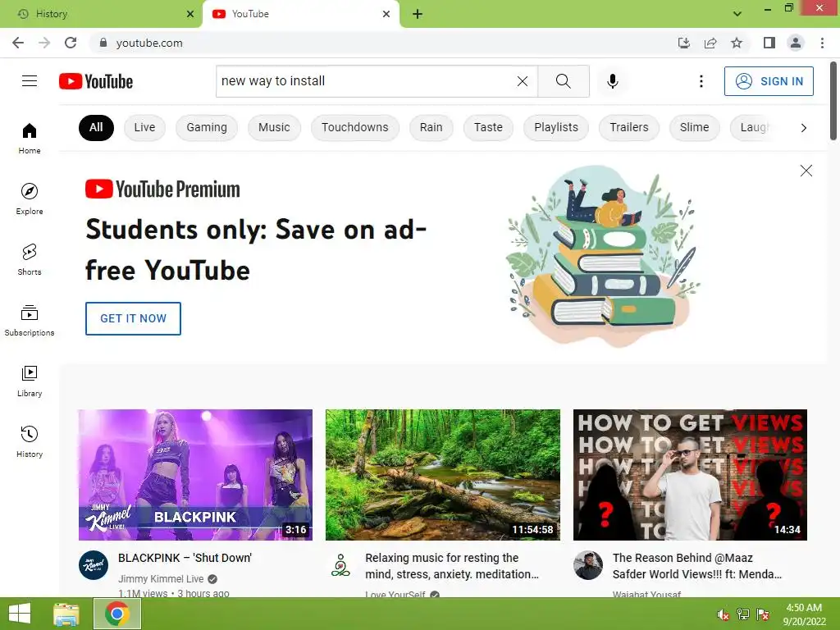Open taskbar clock showing 4:50 AM
This screenshot has height=630, width=840.
tap(804, 614)
